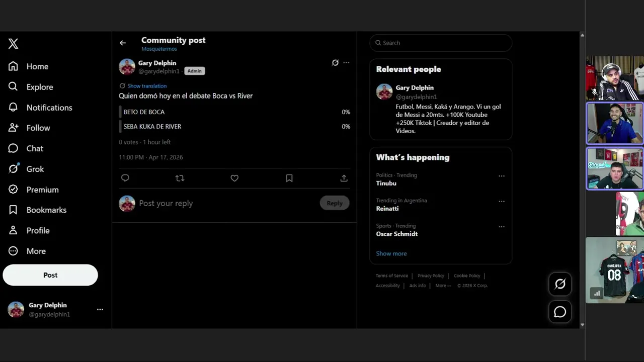
Task: Open Home in the sidebar
Action: pos(29,66)
